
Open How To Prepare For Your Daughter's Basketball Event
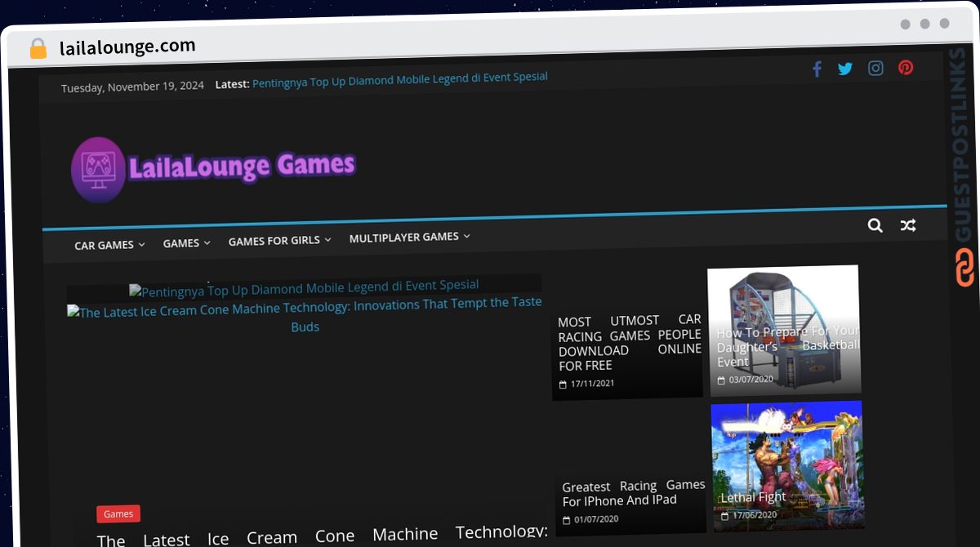pyautogui.click(x=788, y=346)
